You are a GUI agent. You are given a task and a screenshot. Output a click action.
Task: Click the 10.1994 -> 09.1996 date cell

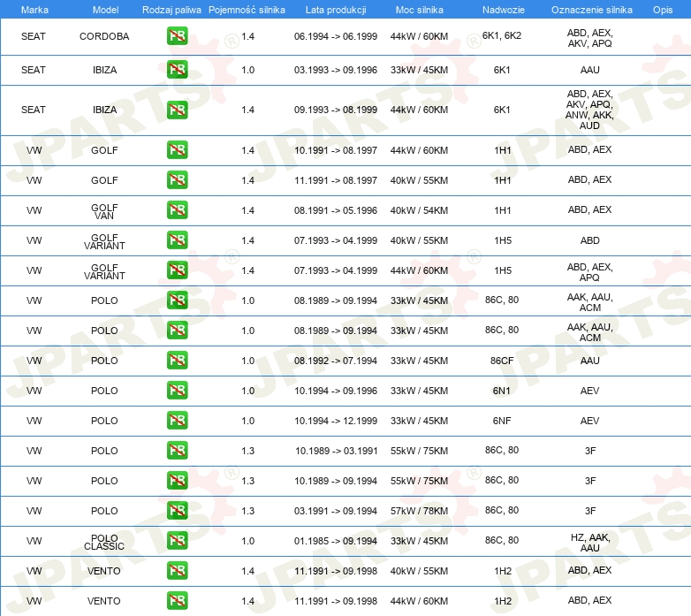[x=336, y=391]
